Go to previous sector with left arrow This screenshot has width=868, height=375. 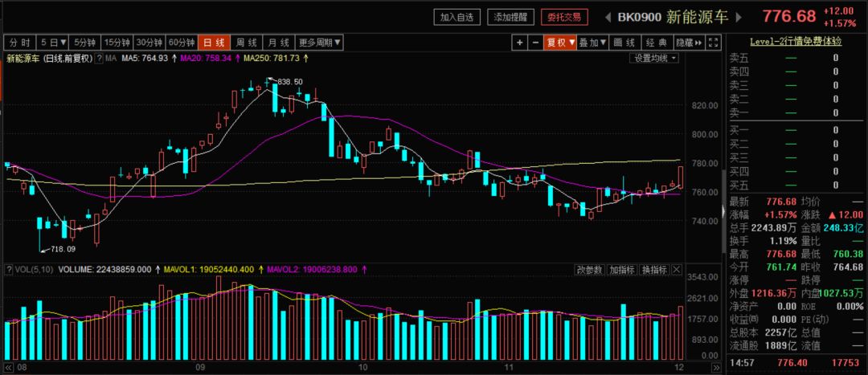click(x=609, y=17)
